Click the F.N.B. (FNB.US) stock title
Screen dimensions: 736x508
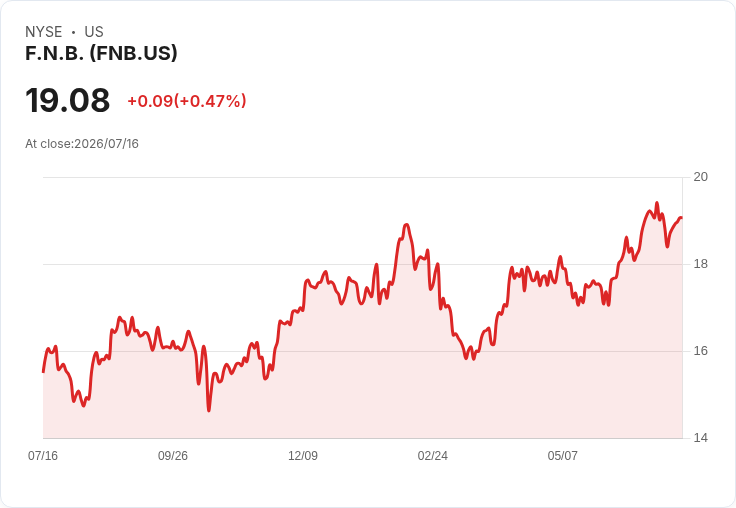point(101,53)
